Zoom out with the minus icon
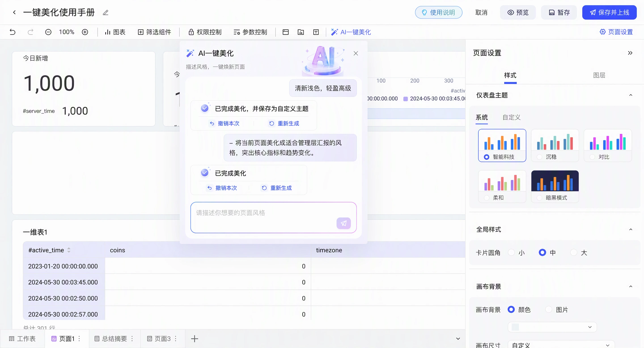The height and width of the screenshot is (348, 644). point(48,32)
